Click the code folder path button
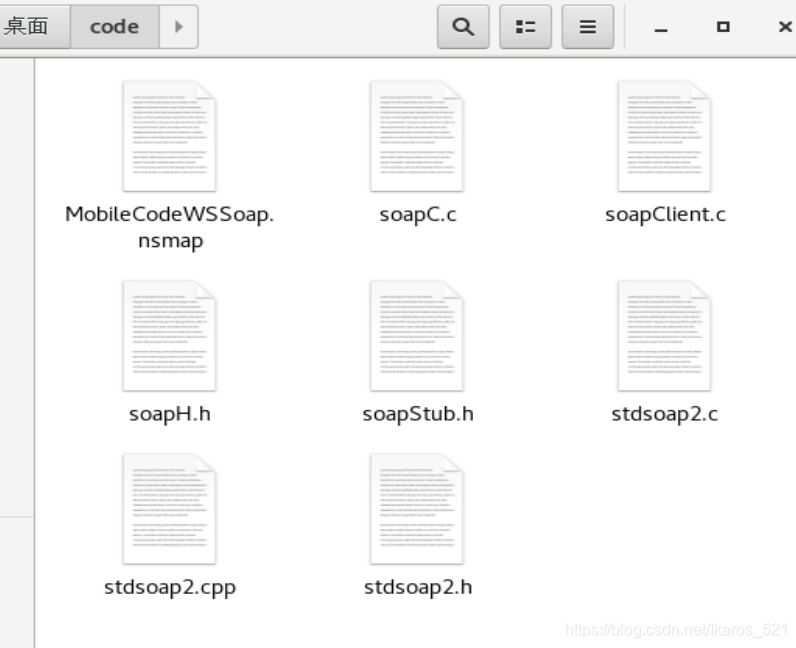 (x=114, y=27)
